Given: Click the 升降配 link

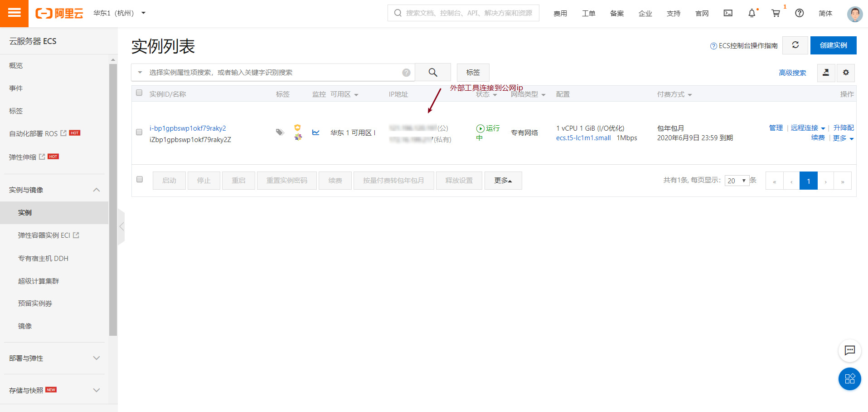Looking at the screenshot, I should point(844,128).
